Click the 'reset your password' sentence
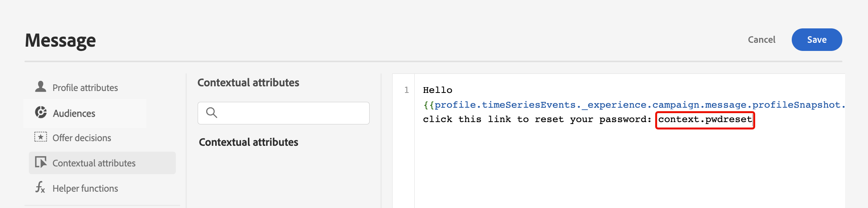The image size is (868, 208). [x=537, y=119]
